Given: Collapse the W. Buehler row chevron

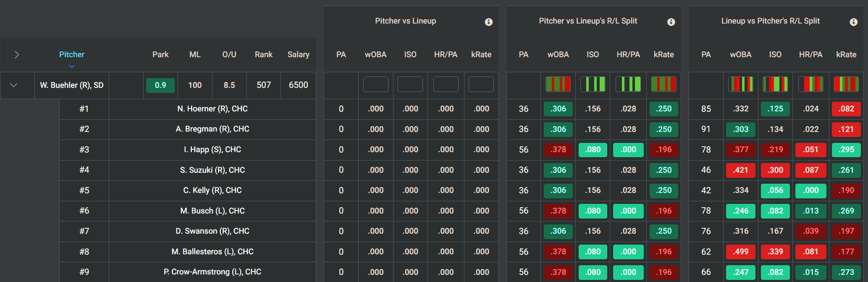Looking at the screenshot, I should (13, 85).
